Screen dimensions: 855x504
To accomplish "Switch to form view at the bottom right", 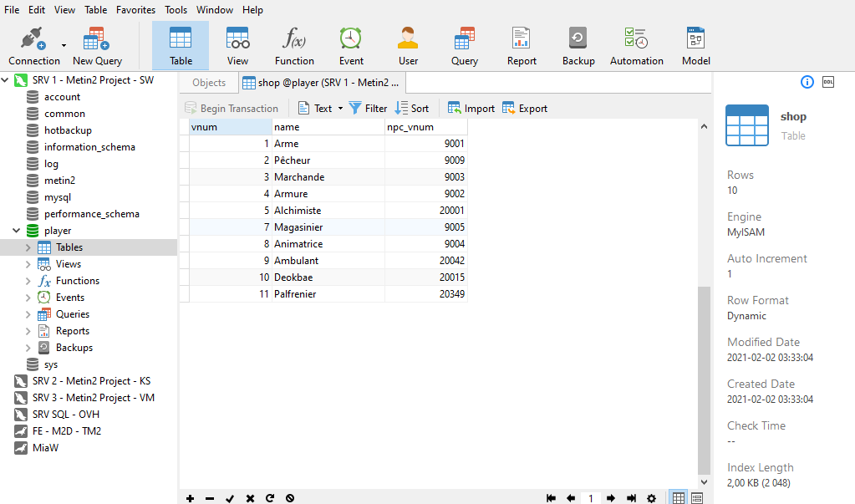I will click(x=697, y=498).
